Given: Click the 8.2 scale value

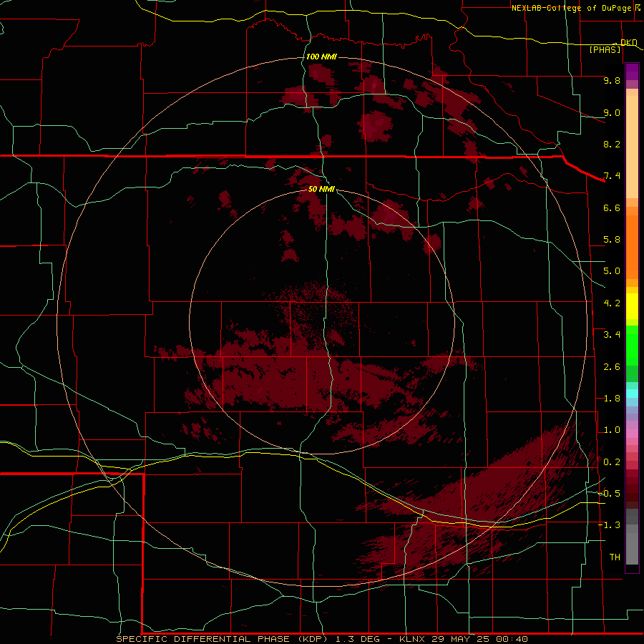Looking at the screenshot, I should (612, 144).
